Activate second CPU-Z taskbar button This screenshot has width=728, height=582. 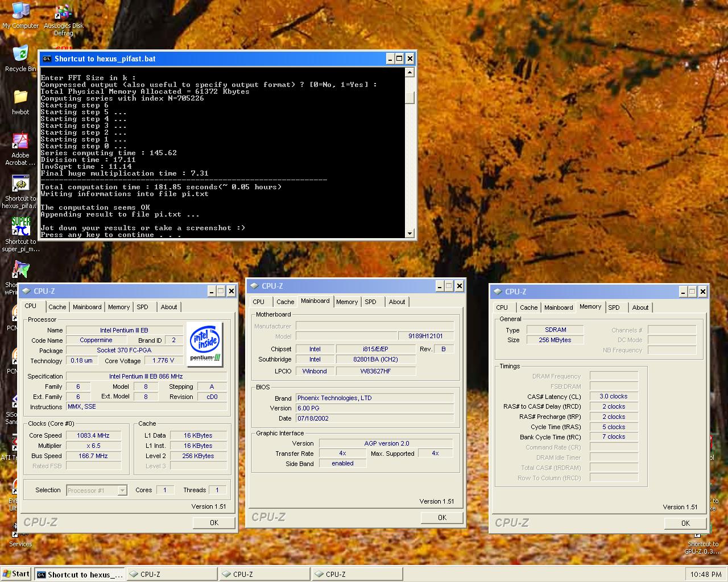264,574
